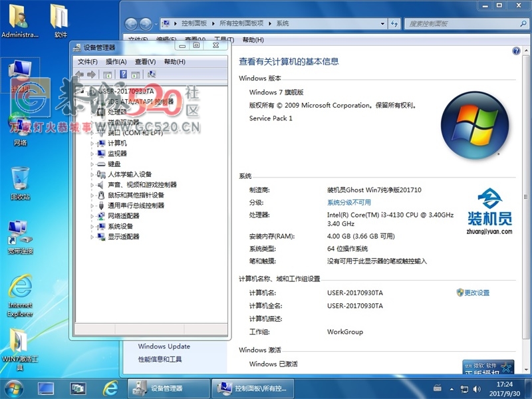Click 控制面板 in the address breadcrumb
Viewport: 532px width, 399px height.
[194, 23]
